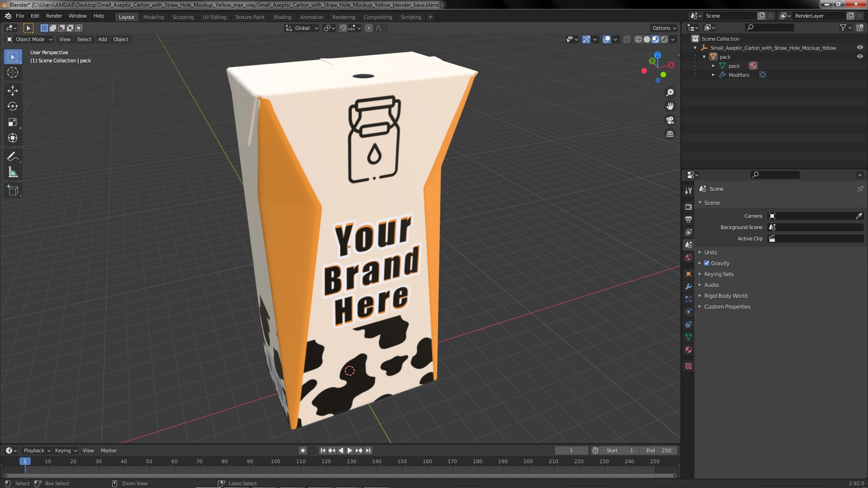
Task: Switch to wireframe viewport shading
Action: pos(638,39)
